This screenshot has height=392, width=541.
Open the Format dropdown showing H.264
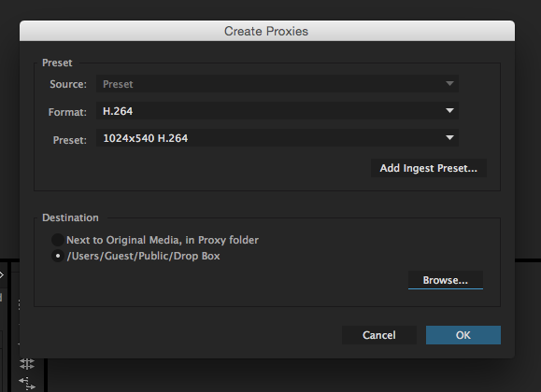[x=278, y=111]
